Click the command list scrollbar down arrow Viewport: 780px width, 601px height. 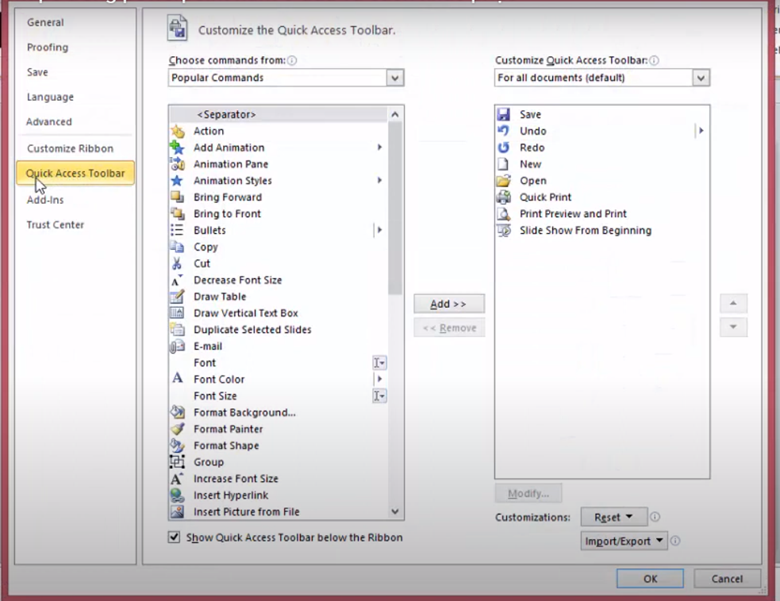coord(396,511)
